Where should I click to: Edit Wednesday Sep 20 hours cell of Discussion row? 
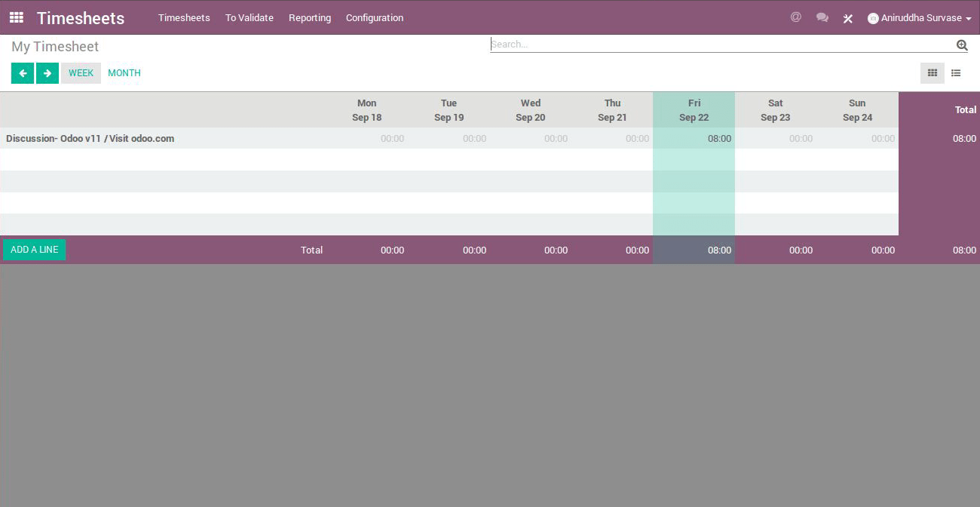tap(531, 139)
